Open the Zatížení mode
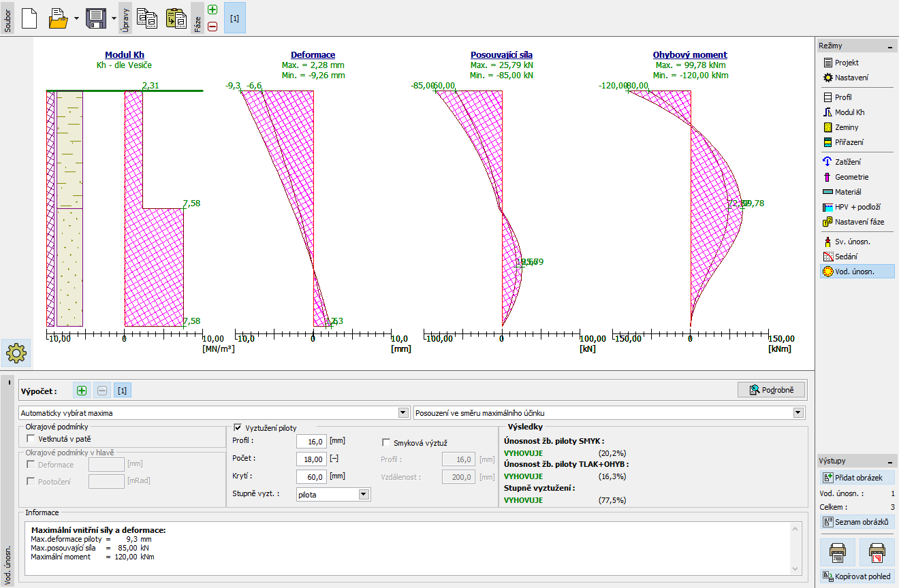The image size is (899, 588). point(856,162)
